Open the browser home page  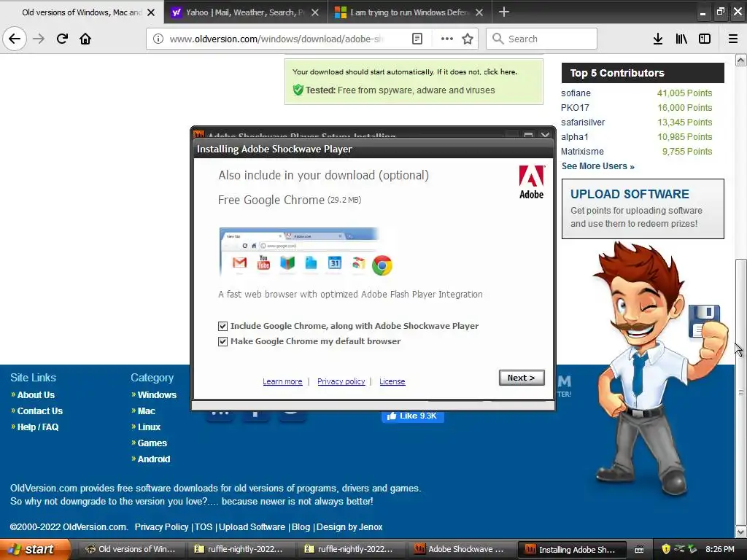[85, 39]
